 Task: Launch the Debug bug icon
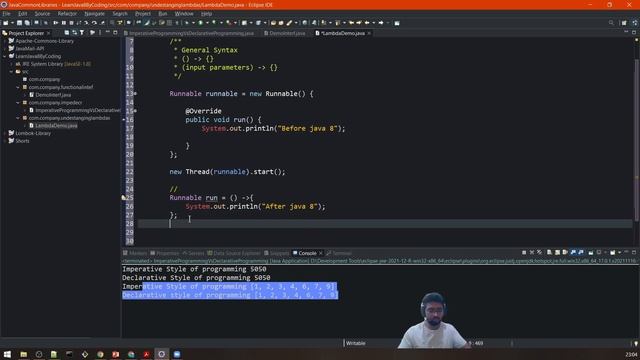point(187,23)
